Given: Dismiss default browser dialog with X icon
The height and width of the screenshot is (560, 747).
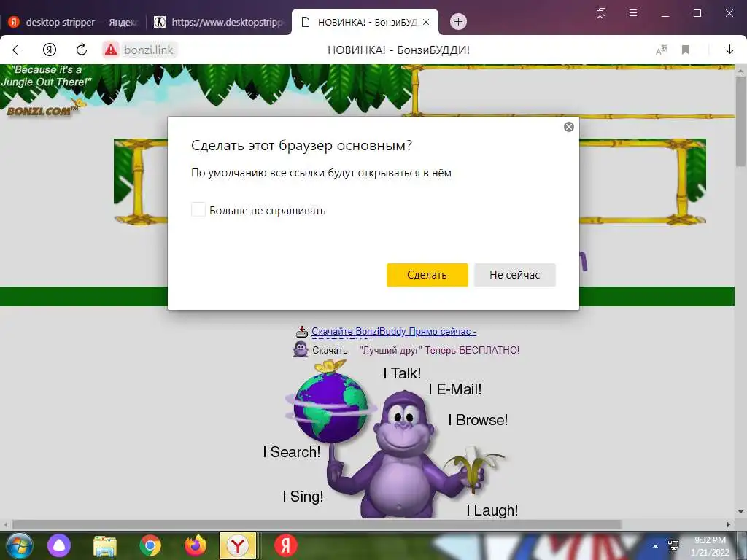Looking at the screenshot, I should (x=569, y=127).
